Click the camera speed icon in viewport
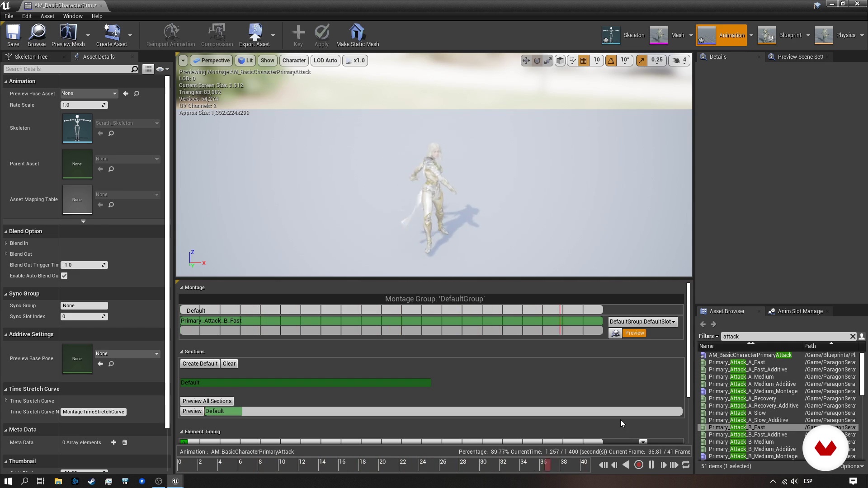Image resolution: width=868 pixels, height=488 pixels. pyautogui.click(x=680, y=61)
